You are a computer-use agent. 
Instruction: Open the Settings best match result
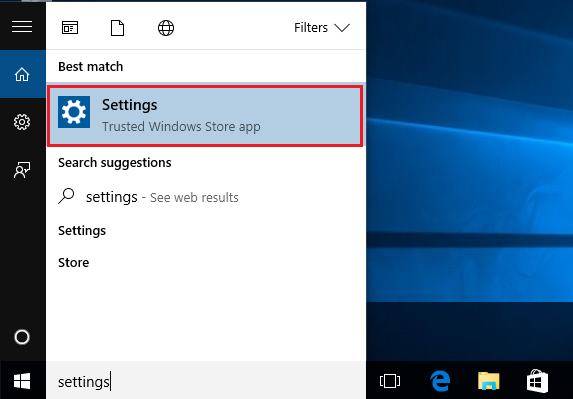click(x=205, y=116)
